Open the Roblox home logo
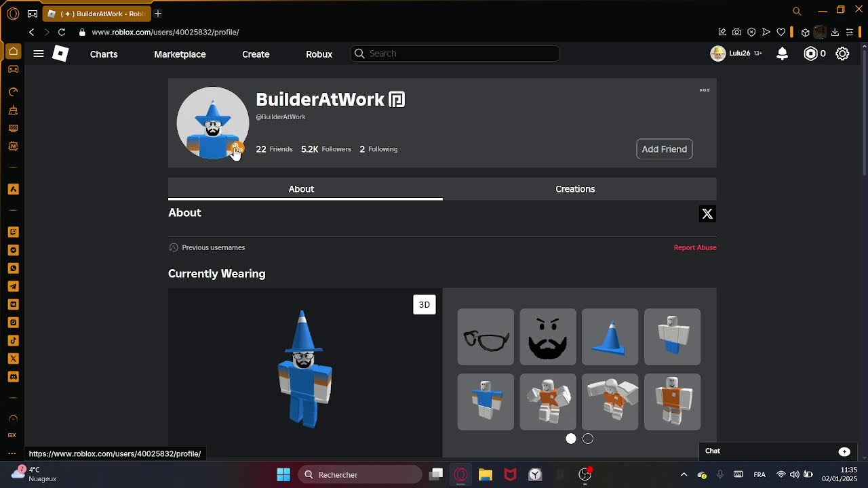This screenshot has height=488, width=868. click(60, 54)
